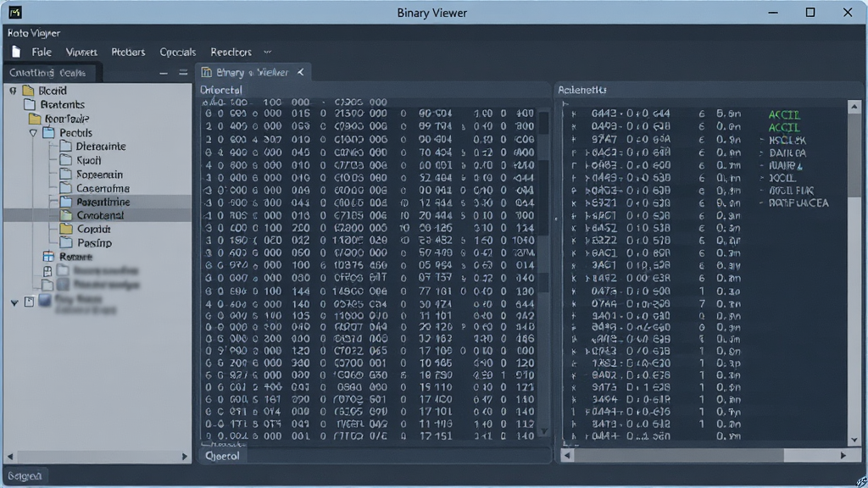Select the Ramare table item
Image resolution: width=868 pixels, height=488 pixels.
point(75,257)
